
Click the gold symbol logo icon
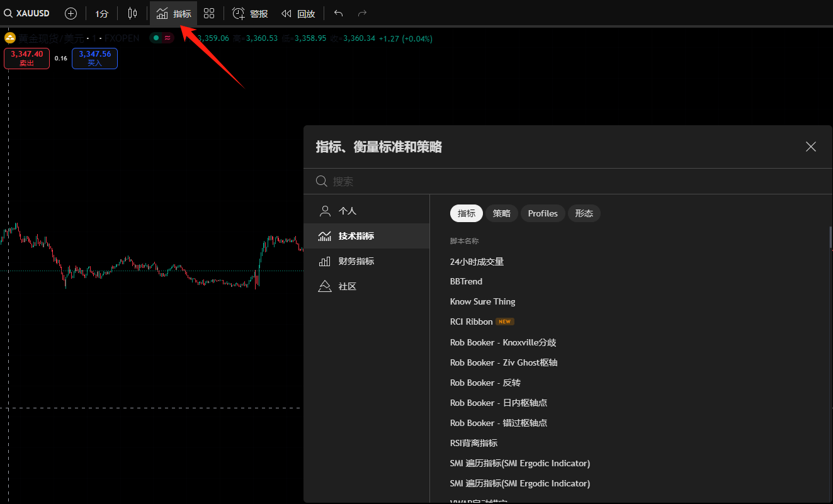(x=10, y=38)
